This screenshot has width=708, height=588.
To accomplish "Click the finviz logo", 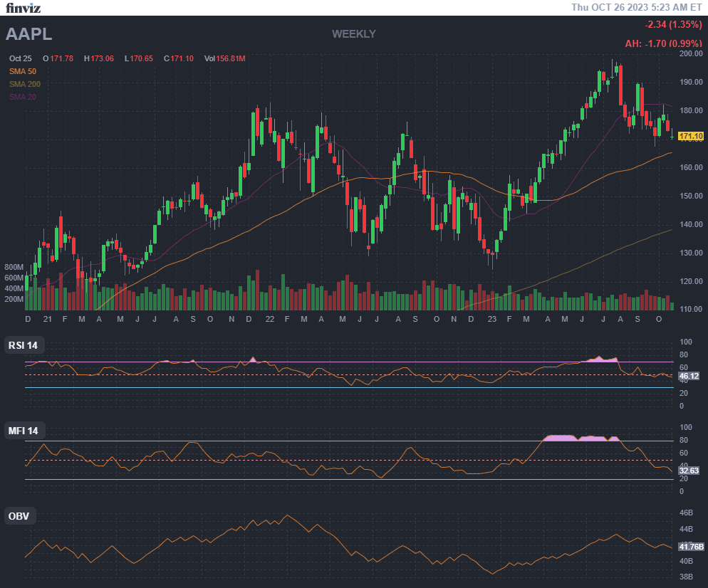I will pyautogui.click(x=24, y=8).
